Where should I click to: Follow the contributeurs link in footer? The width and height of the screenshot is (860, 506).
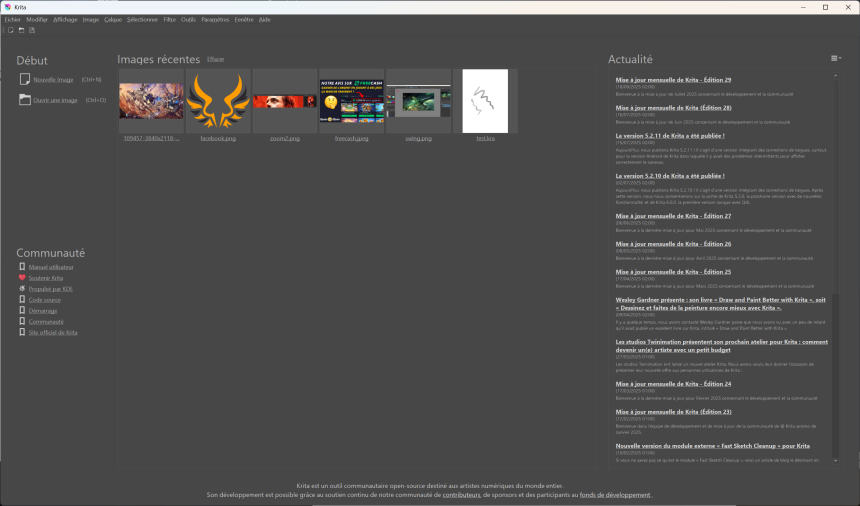461,494
